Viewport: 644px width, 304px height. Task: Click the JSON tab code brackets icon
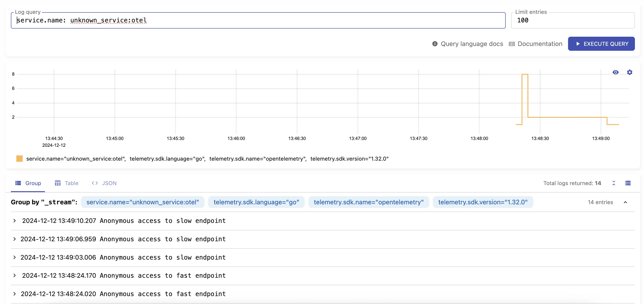tap(95, 183)
